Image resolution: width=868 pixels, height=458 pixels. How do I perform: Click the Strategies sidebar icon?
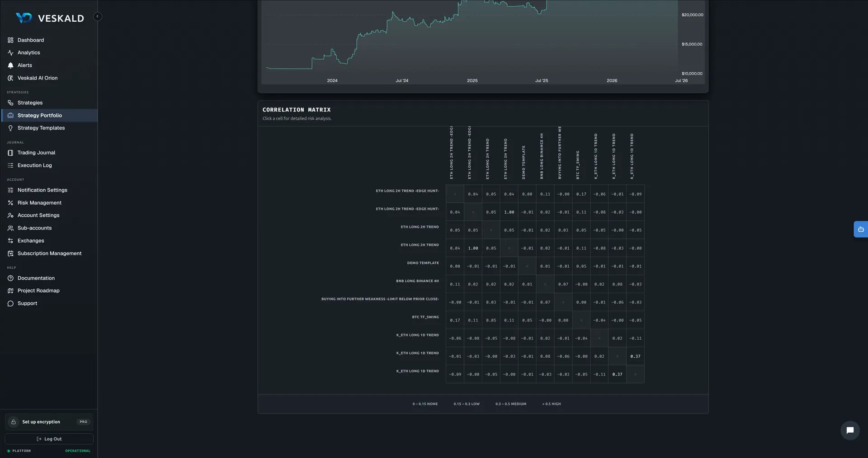pyautogui.click(x=10, y=103)
